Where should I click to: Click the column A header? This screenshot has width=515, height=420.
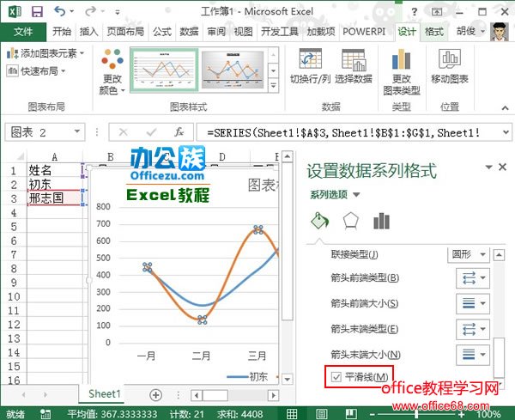click(55, 157)
